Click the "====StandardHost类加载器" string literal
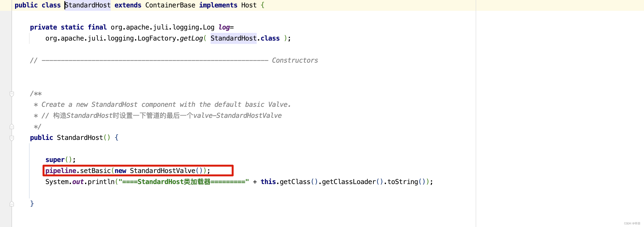Viewport: 644px width, 227px height. pyautogui.click(x=183, y=182)
